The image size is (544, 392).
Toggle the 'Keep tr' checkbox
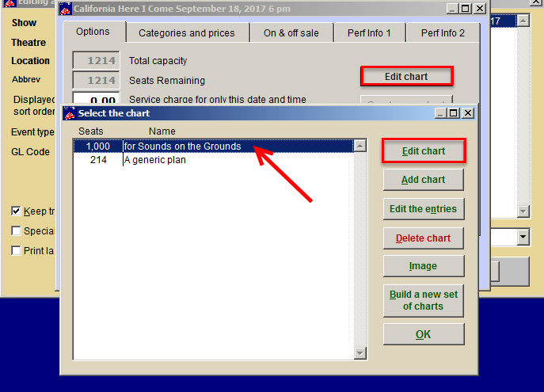coord(16,211)
